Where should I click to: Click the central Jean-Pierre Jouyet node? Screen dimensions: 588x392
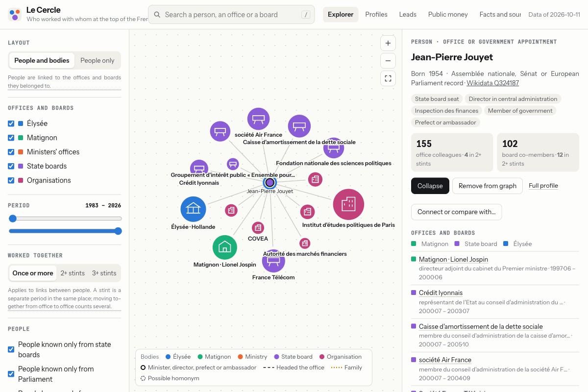pyautogui.click(x=269, y=183)
